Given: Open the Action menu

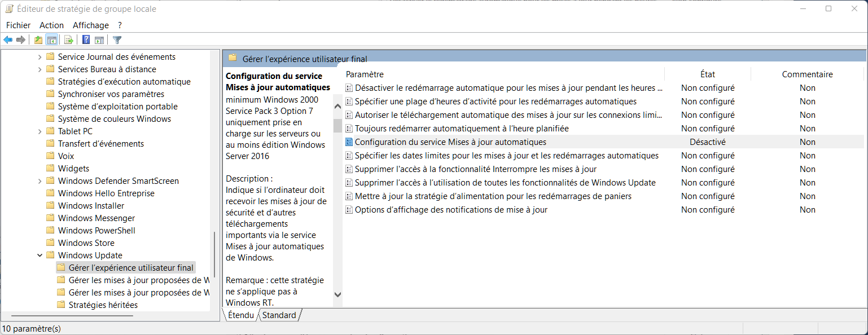Looking at the screenshot, I should pyautogui.click(x=51, y=25).
